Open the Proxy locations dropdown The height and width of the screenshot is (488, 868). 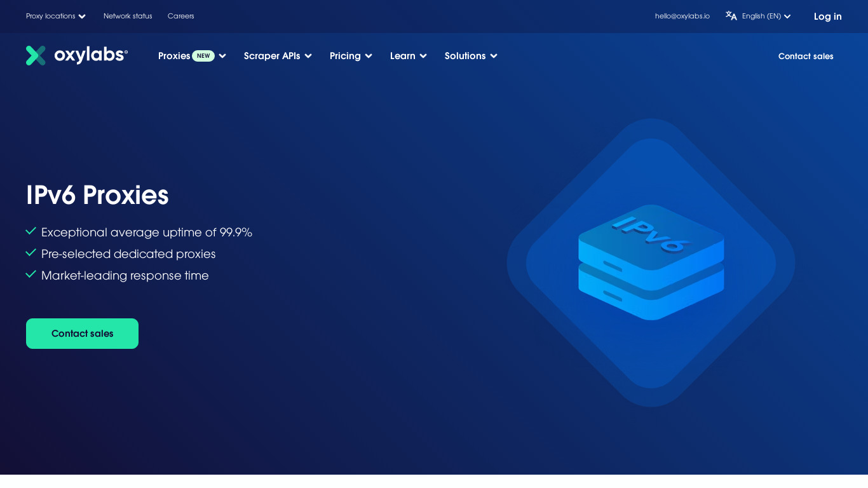pyautogui.click(x=56, y=16)
